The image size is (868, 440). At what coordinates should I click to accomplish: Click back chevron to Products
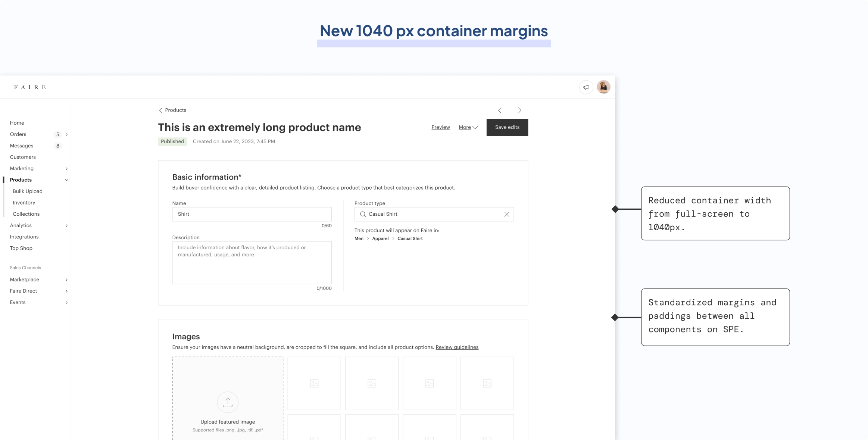tap(161, 110)
